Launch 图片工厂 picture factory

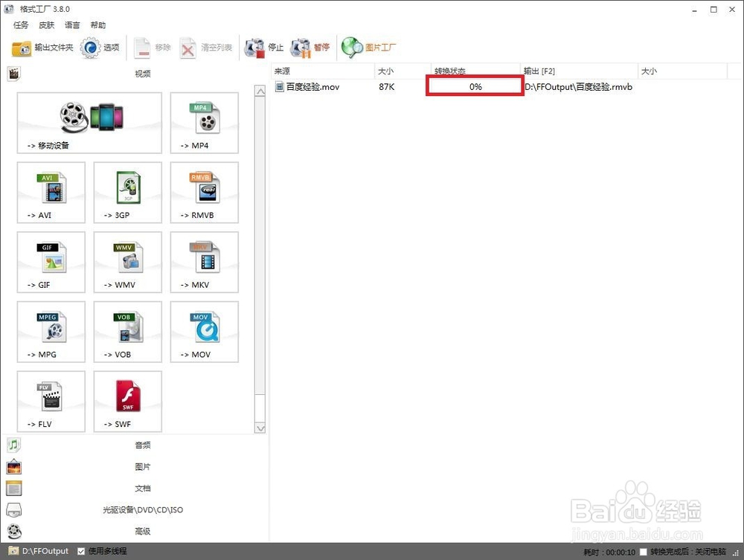[369, 48]
